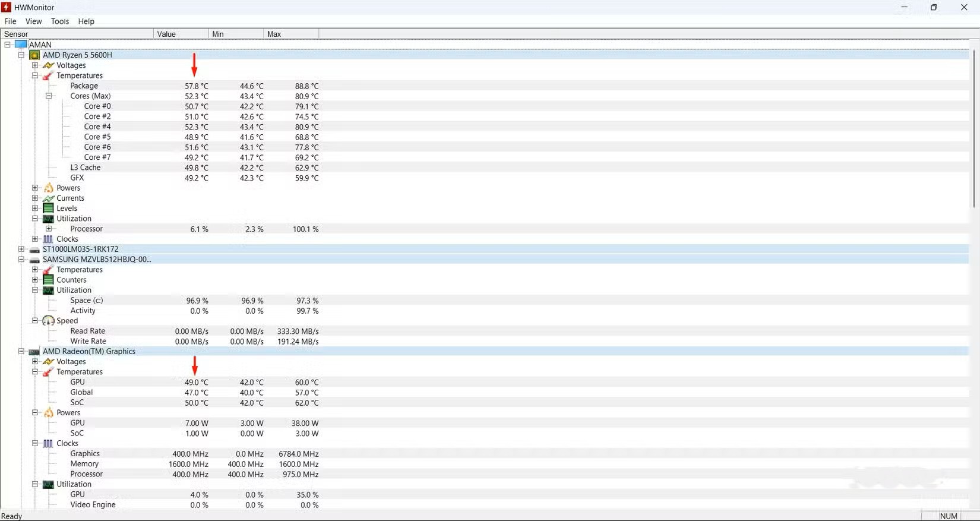Viewport: 980px width, 521px height.
Task: Click the AMD Radeon Graphics card icon
Action: point(35,352)
